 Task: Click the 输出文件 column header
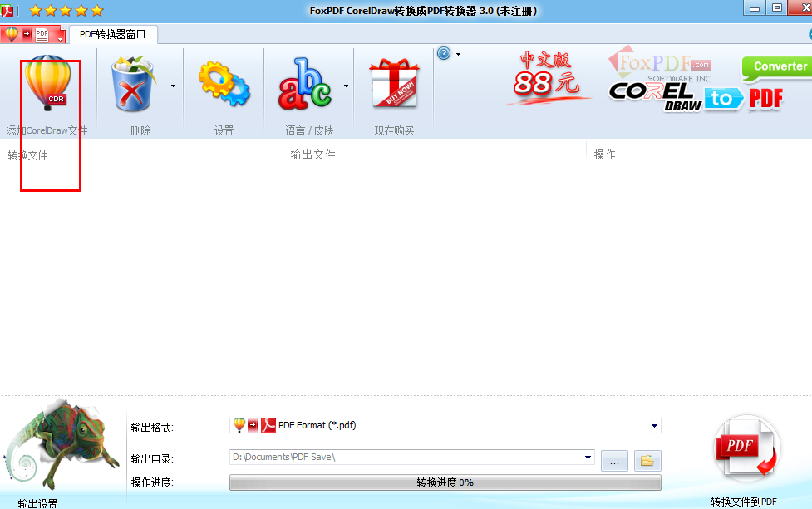click(312, 154)
